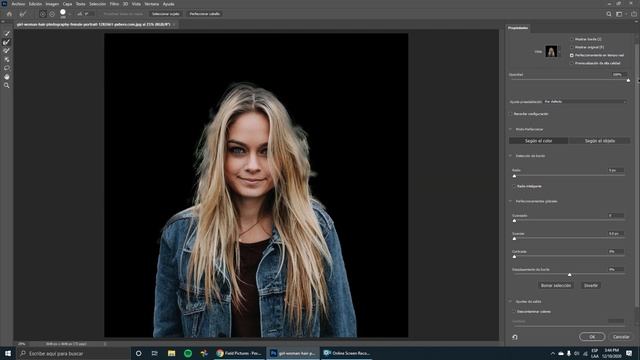The image size is (640, 360).
Task: Open the Vista view mode dropdown
Action: (552, 51)
